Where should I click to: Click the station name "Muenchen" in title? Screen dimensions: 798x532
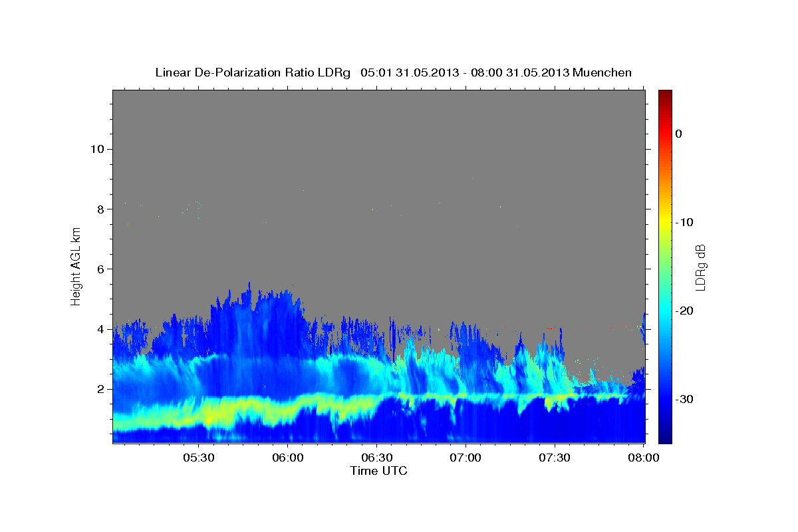[x=602, y=72]
